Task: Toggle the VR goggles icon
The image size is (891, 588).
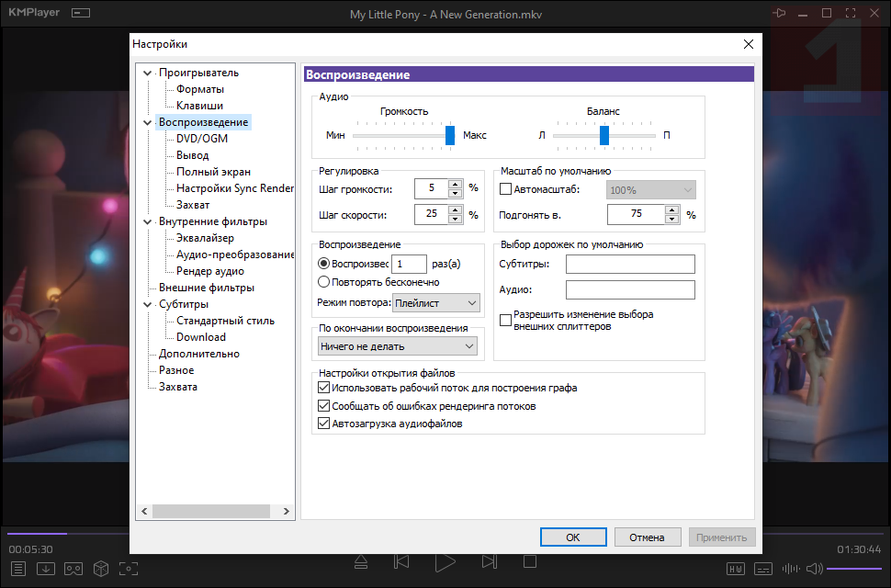Action: pos(73,568)
